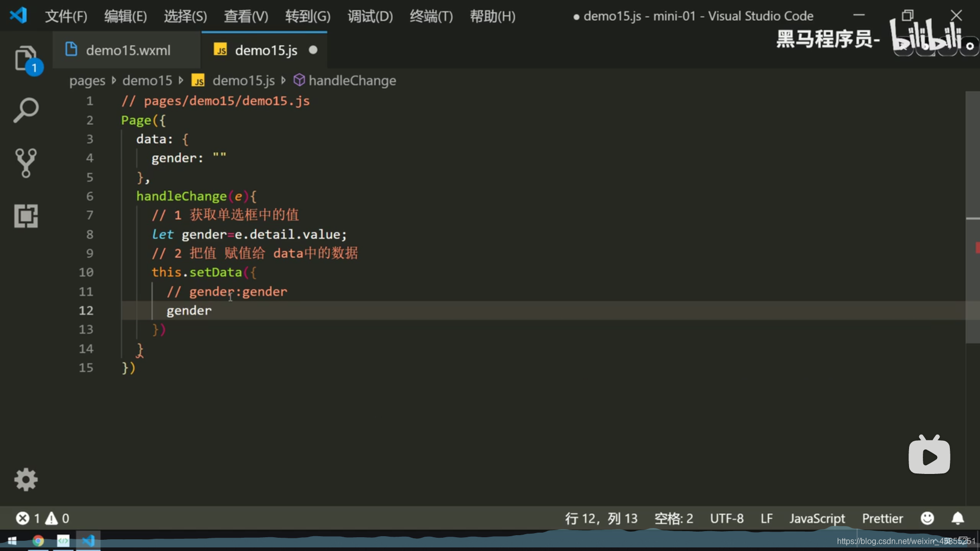Click the red error marker in overview ruler
The width and height of the screenshot is (980, 551).
977,248
